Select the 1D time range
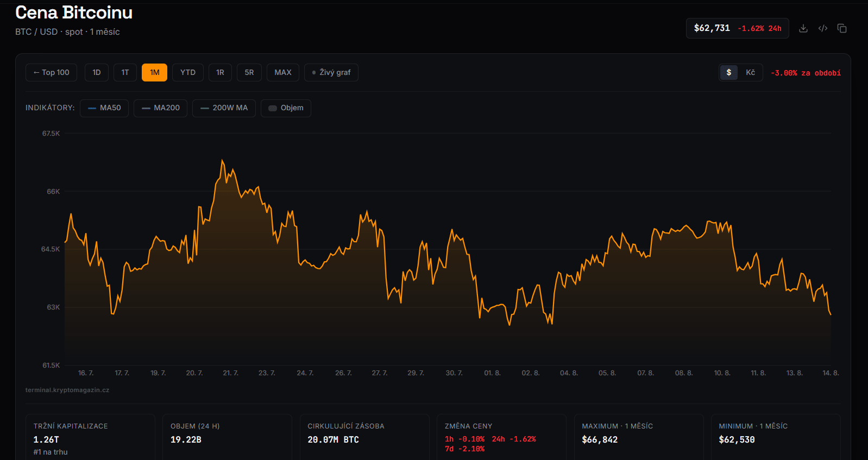868x460 pixels. click(97, 72)
